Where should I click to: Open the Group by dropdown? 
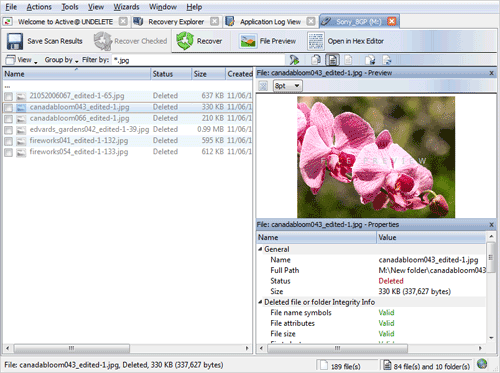(x=61, y=60)
